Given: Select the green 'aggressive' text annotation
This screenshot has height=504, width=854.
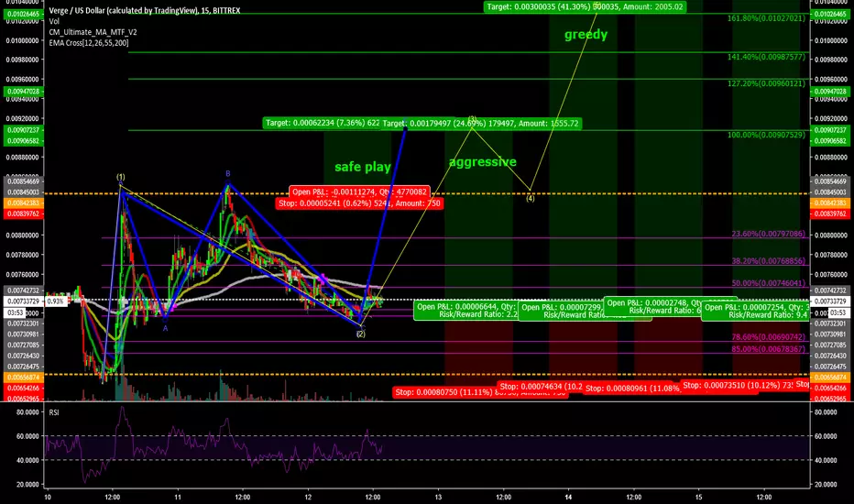Looking at the screenshot, I should [x=483, y=162].
